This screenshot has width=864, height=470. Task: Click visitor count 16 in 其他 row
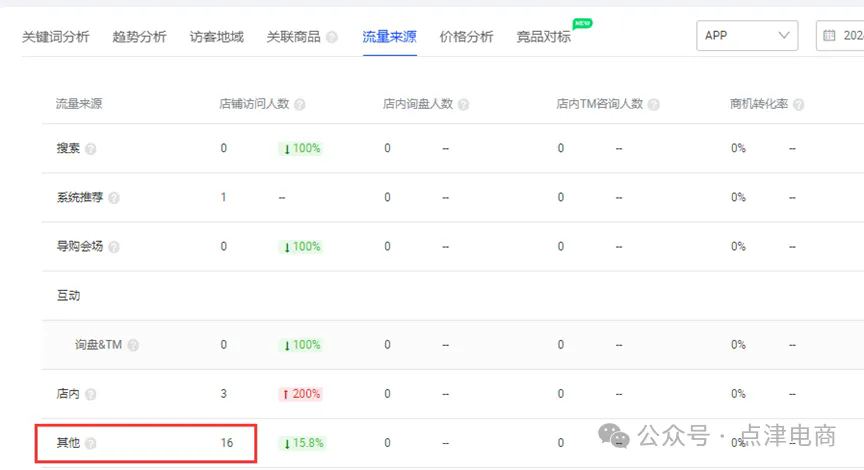click(227, 442)
